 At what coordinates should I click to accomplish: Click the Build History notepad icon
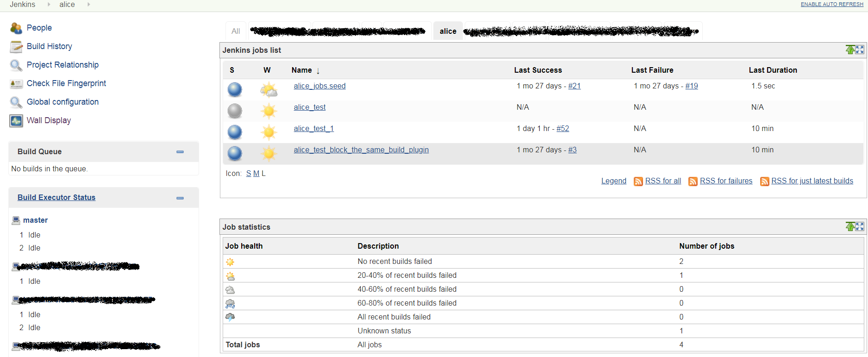pyautogui.click(x=16, y=47)
